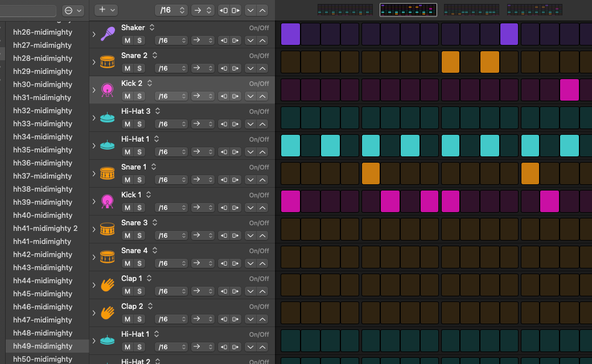The height and width of the screenshot is (364, 592).
Task: Increment Hi-Hat 3 row values
Action: pyautogui.click(x=262, y=124)
